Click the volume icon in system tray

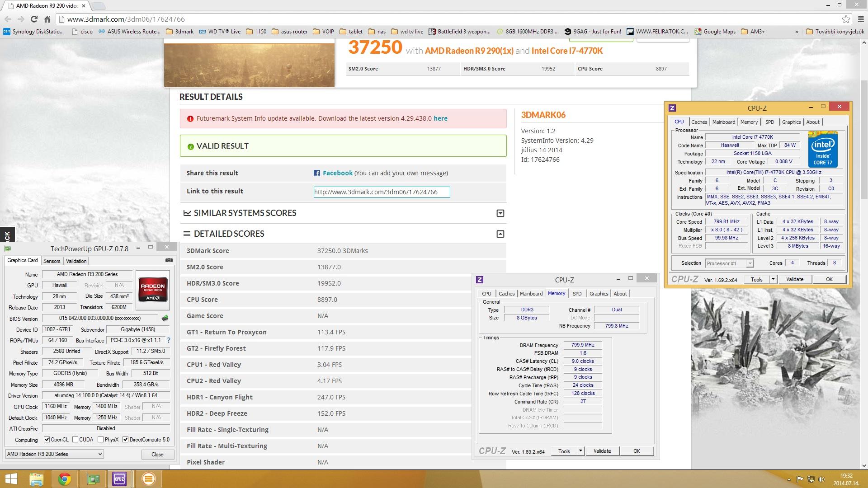[821, 479]
